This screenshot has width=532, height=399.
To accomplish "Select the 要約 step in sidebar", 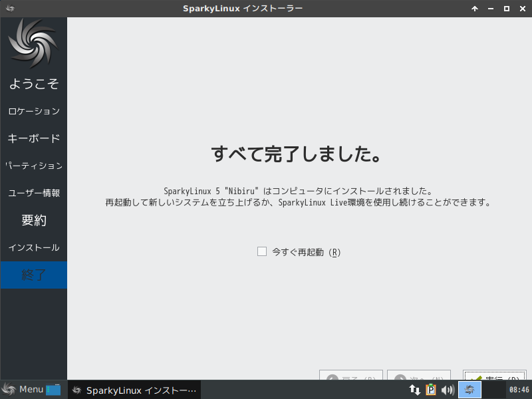I will tap(34, 220).
